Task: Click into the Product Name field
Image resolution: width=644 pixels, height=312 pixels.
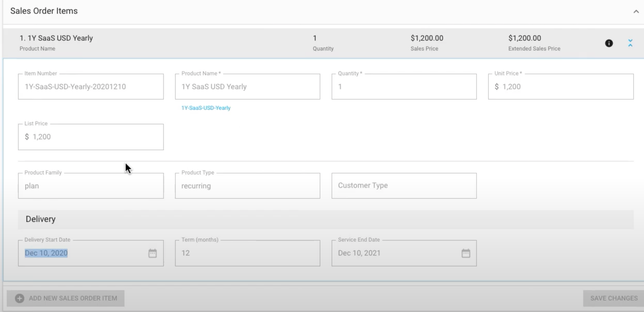Action: (x=247, y=87)
